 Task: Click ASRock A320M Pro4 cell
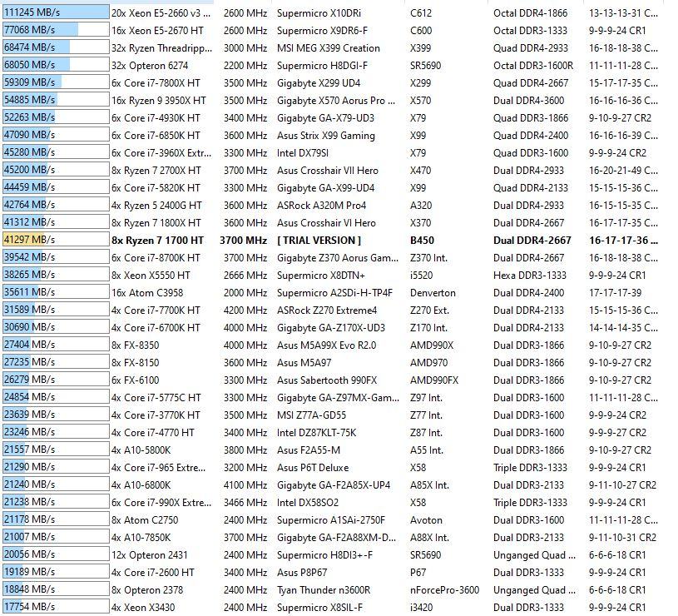pos(322,205)
